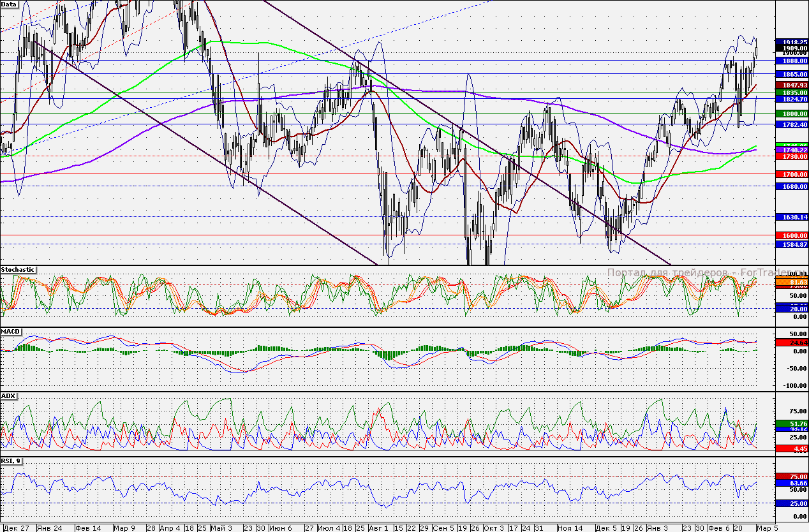Click the Data panel label
Viewport: 809px width, 532px height.
[x=9, y=4]
